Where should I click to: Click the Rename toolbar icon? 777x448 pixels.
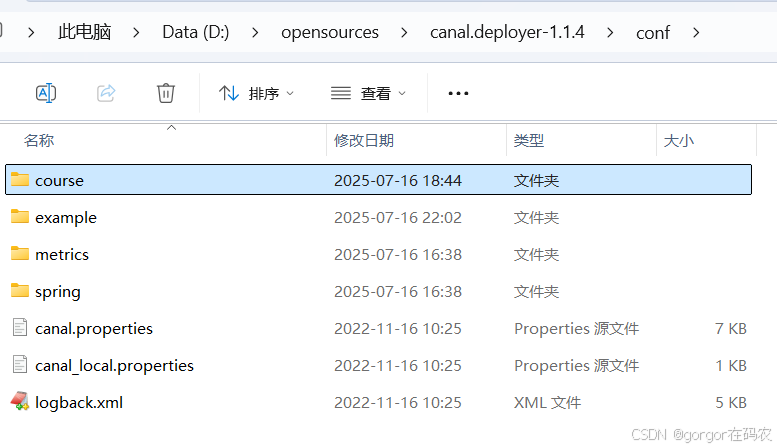46,93
